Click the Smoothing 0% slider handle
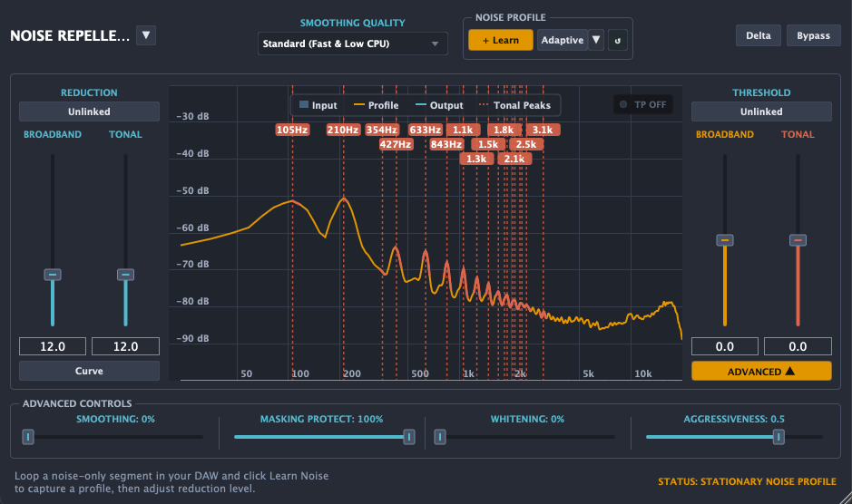Screen dimensions: 852x504 click(x=28, y=437)
